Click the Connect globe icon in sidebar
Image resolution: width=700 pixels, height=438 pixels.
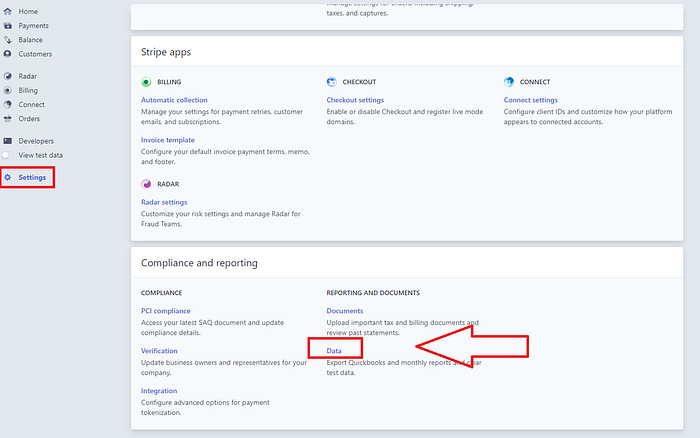(x=8, y=104)
